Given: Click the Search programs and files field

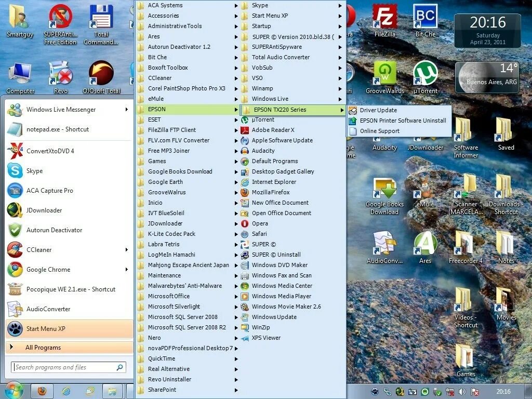Looking at the screenshot, I should 69,367.
